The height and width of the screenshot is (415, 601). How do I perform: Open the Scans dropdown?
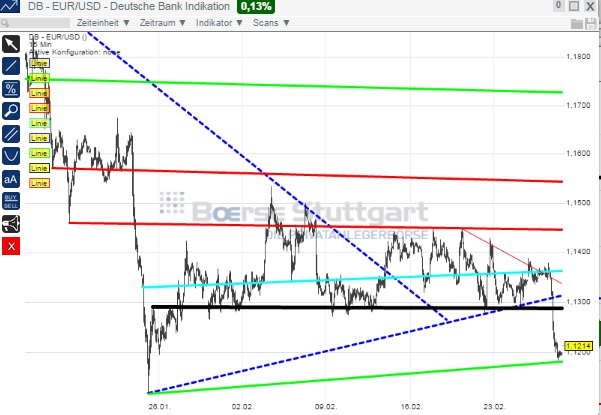click(x=271, y=23)
